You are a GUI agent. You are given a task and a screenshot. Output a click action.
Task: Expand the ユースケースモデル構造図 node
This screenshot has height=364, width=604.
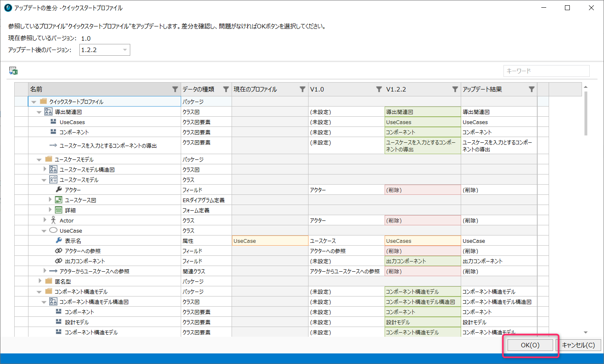click(45, 169)
